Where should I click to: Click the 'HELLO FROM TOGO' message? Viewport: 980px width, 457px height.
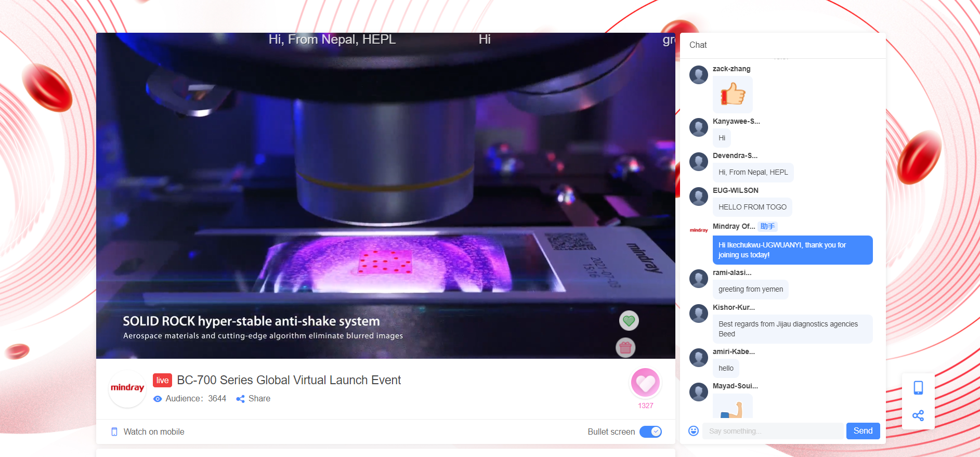[752, 207]
